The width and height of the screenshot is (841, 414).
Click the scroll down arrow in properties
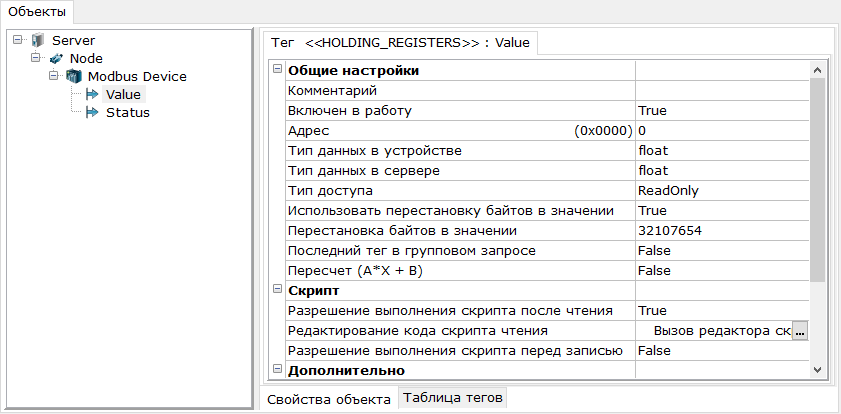pyautogui.click(x=817, y=369)
